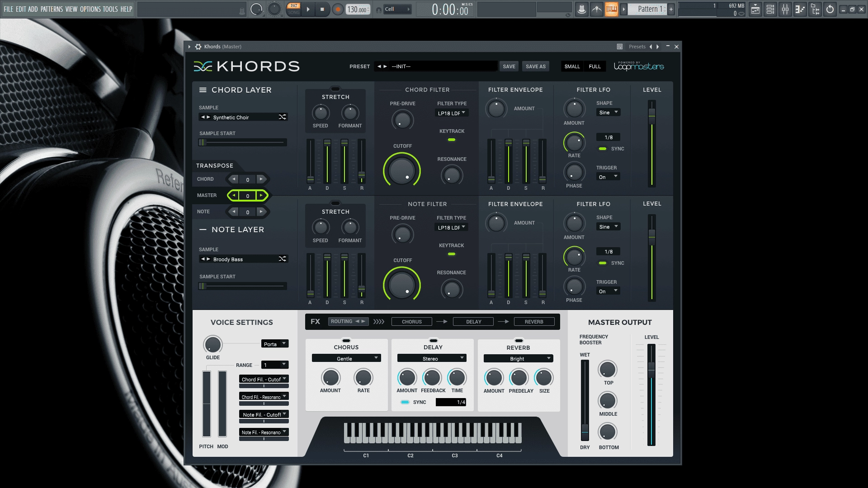Click the Record button
This screenshot has height=488, width=868.
tap(337, 9)
